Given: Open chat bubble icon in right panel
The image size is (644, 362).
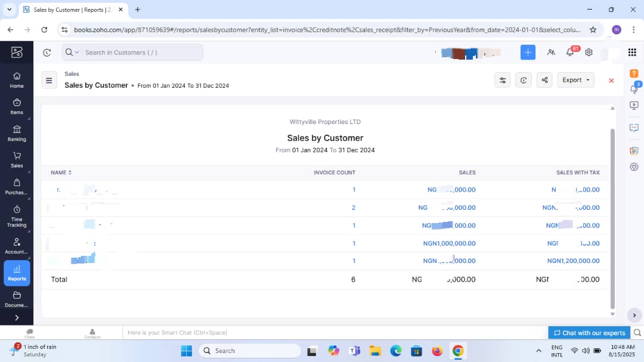Looking at the screenshot, I should [x=634, y=128].
